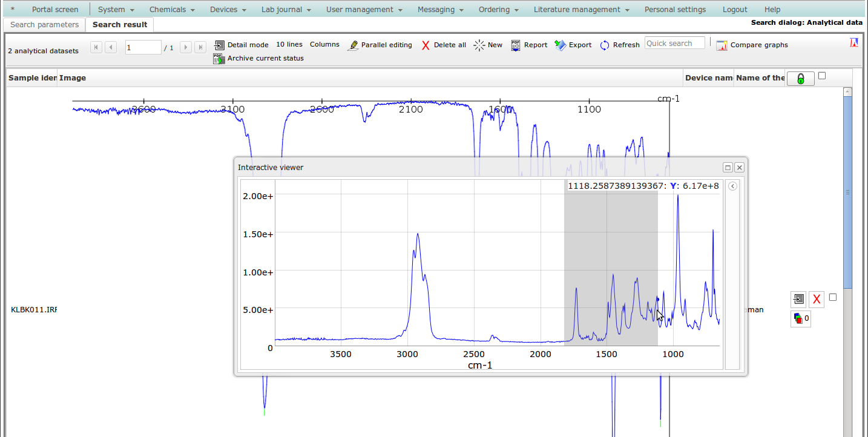Open Personal settings from menu bar

pos(675,10)
